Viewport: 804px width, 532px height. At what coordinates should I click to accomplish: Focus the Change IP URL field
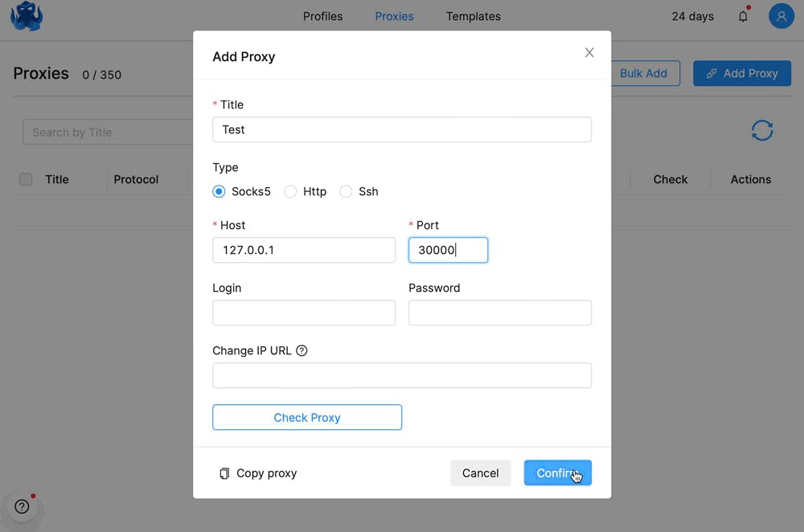click(402, 375)
